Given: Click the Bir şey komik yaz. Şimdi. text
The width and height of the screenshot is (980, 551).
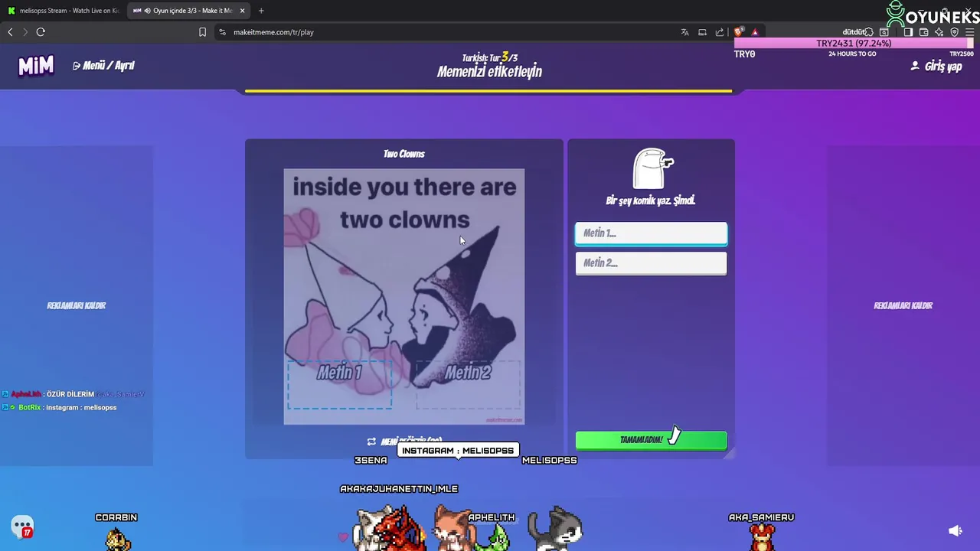Looking at the screenshot, I should [x=651, y=201].
